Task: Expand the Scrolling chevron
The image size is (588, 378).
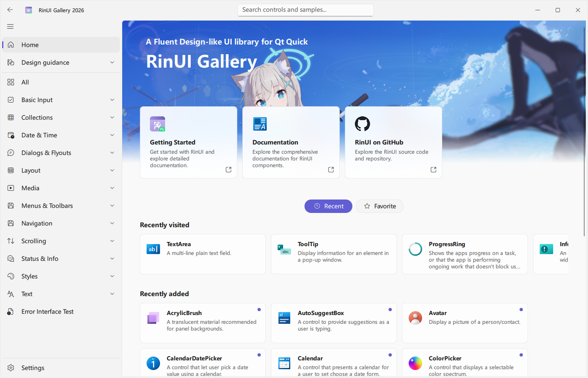Action: (x=112, y=241)
